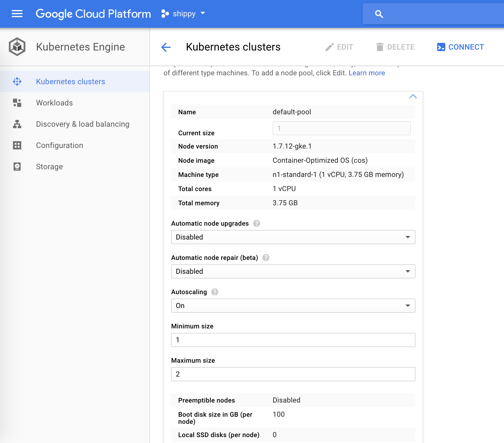The height and width of the screenshot is (443, 504).
Task: Select the Preemptible nodes Disabled value
Action: 287,400
